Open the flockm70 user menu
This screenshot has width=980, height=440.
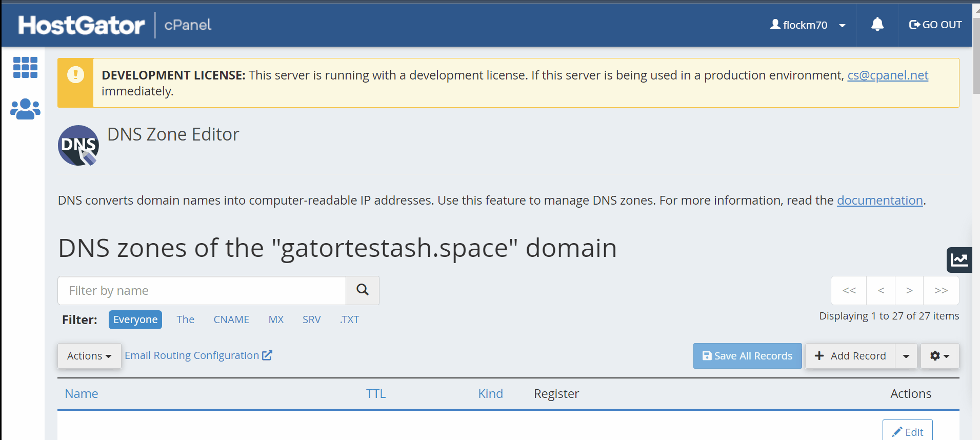[807, 25]
